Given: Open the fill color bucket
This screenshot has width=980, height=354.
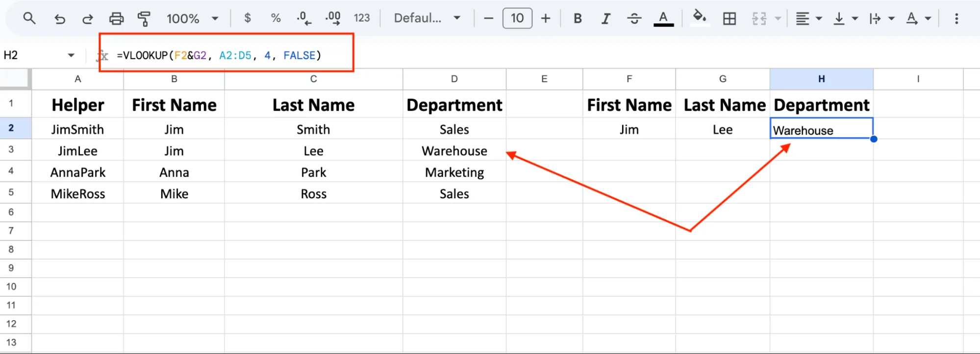Looking at the screenshot, I should coord(700,18).
